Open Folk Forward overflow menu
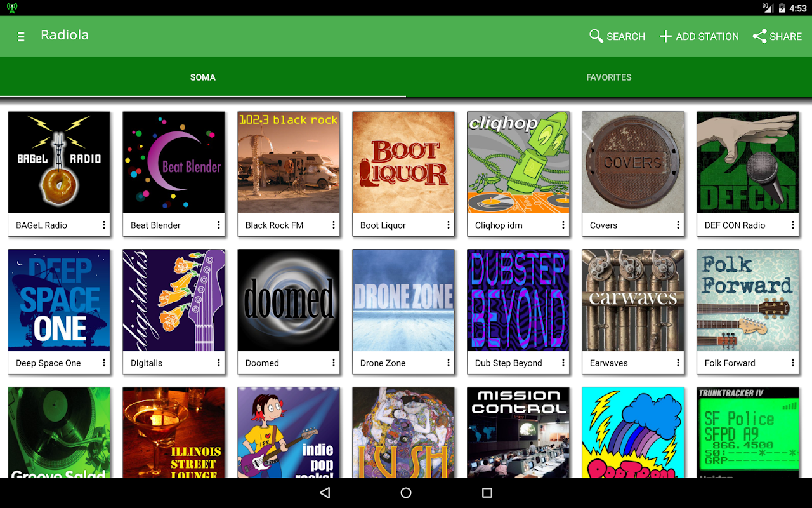Viewport: 812px width, 508px height. tap(793, 363)
